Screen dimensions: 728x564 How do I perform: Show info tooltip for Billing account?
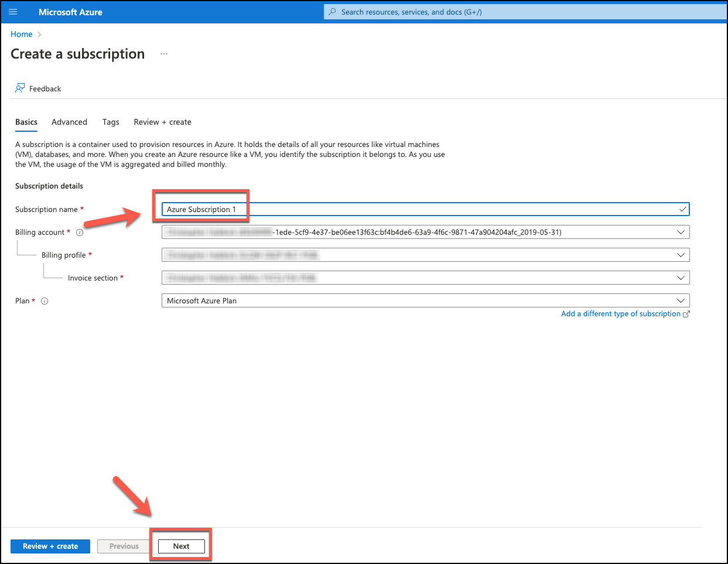80,233
